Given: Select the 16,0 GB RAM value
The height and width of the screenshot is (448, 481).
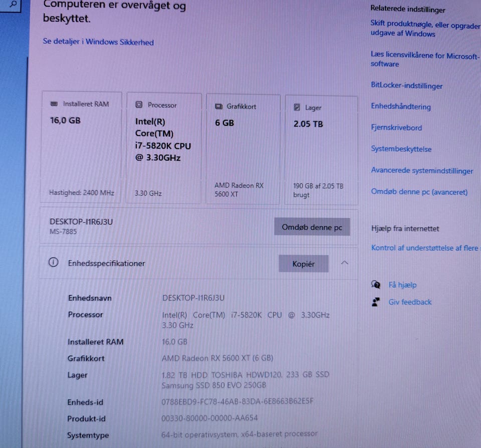Looking at the screenshot, I should click(x=65, y=121).
